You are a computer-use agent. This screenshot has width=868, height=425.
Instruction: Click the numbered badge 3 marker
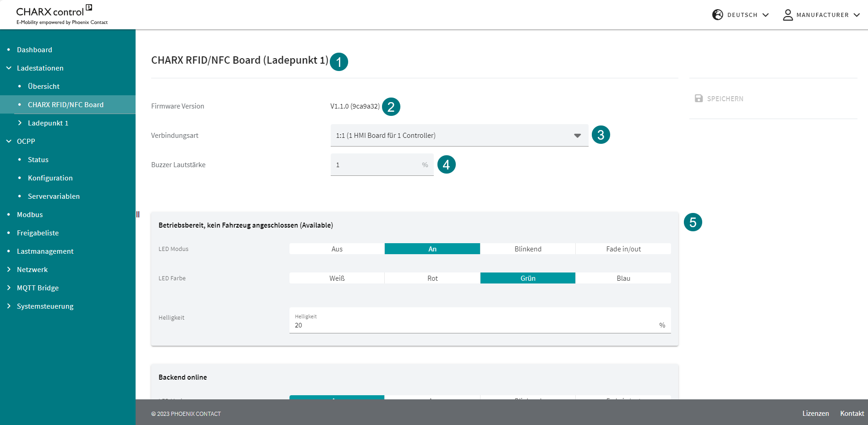[601, 135]
